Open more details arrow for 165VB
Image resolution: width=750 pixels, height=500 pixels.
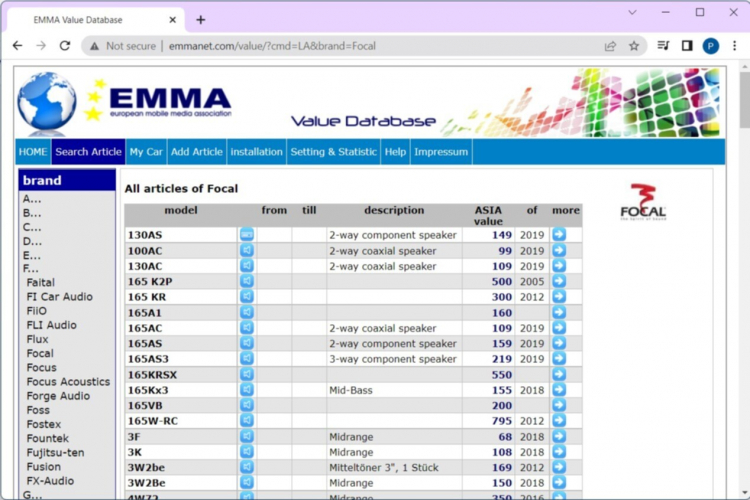click(x=559, y=405)
